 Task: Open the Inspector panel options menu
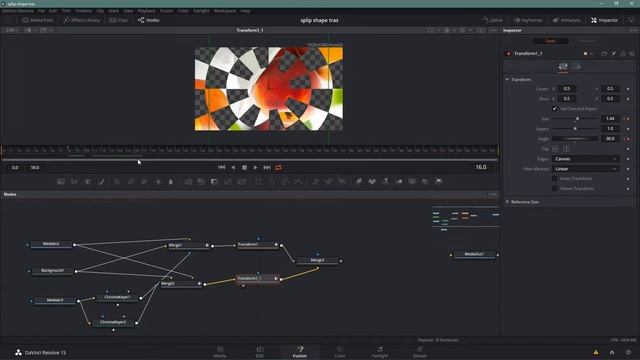click(633, 30)
